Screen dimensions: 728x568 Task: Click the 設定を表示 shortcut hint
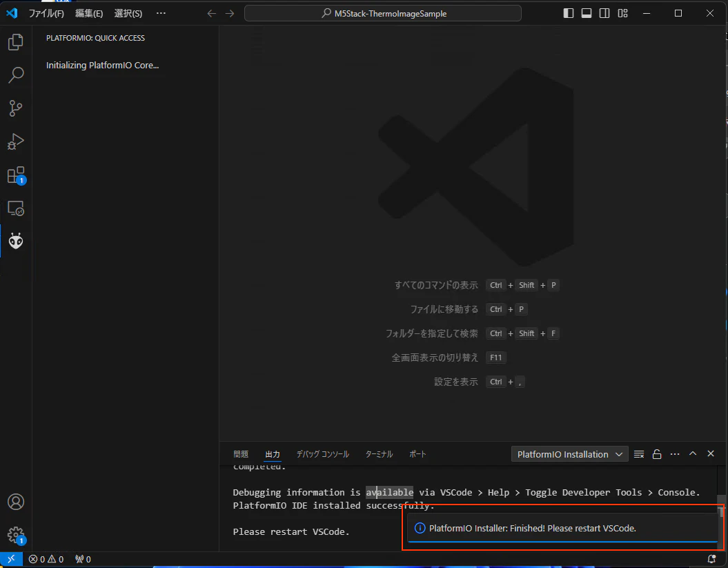pyautogui.click(x=456, y=382)
